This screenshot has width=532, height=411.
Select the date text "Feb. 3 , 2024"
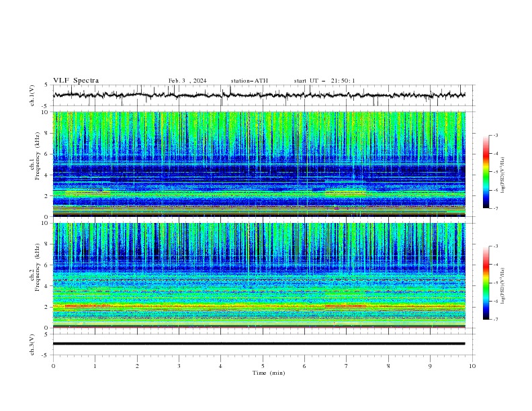tap(187, 81)
